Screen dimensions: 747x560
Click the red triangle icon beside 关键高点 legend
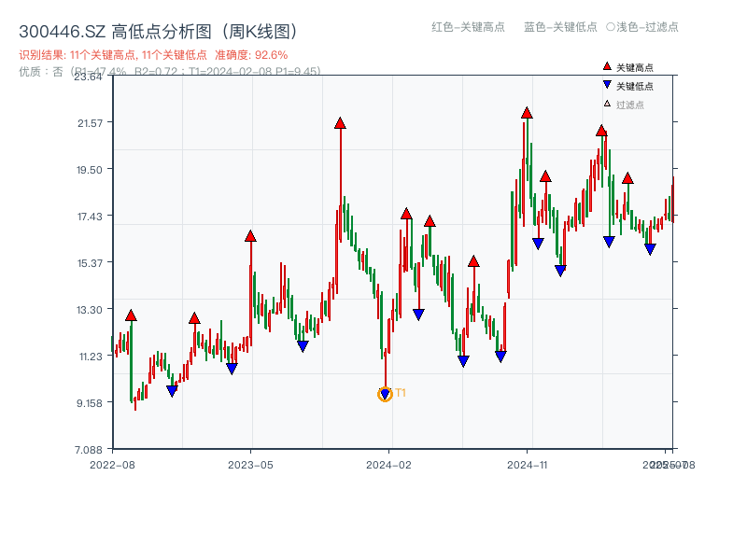[x=607, y=66]
